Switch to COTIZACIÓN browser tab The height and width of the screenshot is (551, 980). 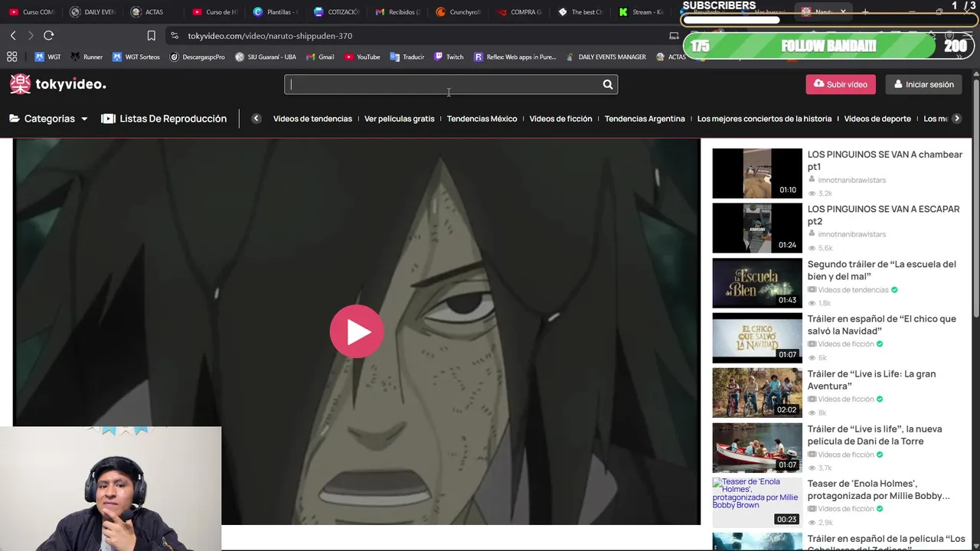[337, 12]
